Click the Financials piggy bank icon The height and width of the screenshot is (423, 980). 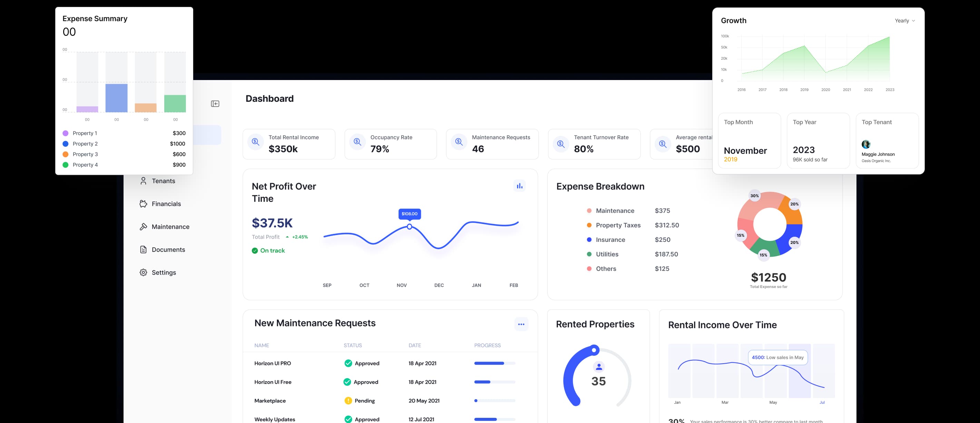click(x=143, y=204)
